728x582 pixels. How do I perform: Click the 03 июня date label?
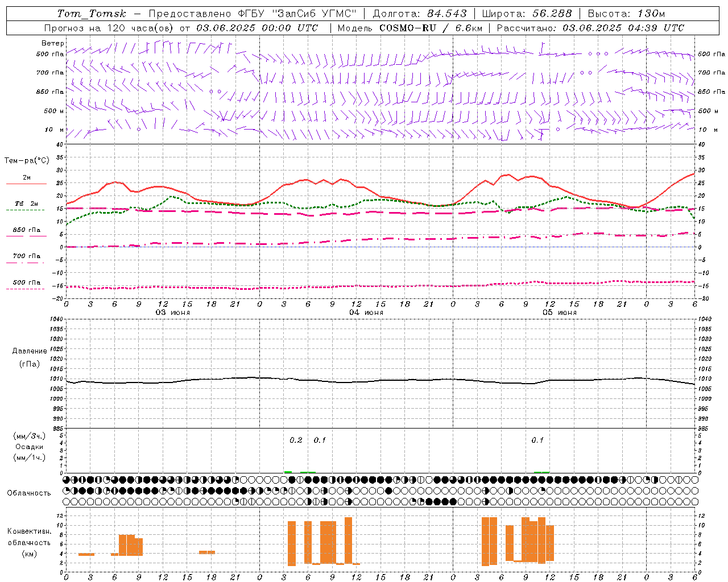[173, 313]
